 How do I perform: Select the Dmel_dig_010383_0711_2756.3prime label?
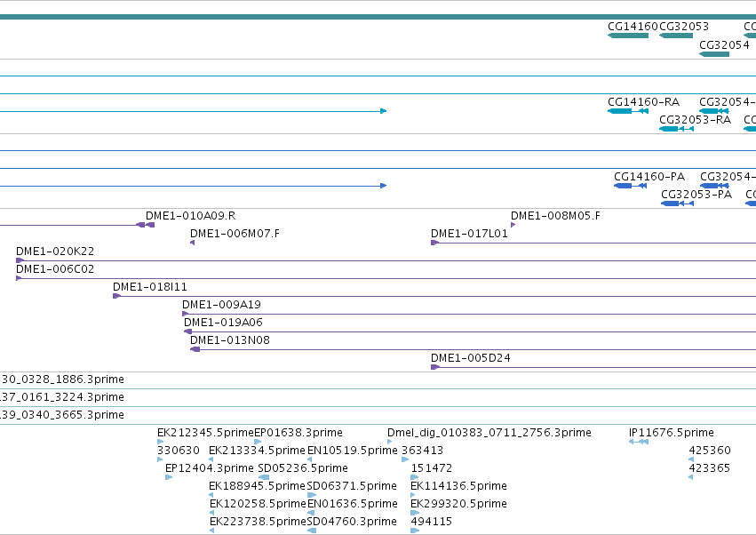point(489,433)
